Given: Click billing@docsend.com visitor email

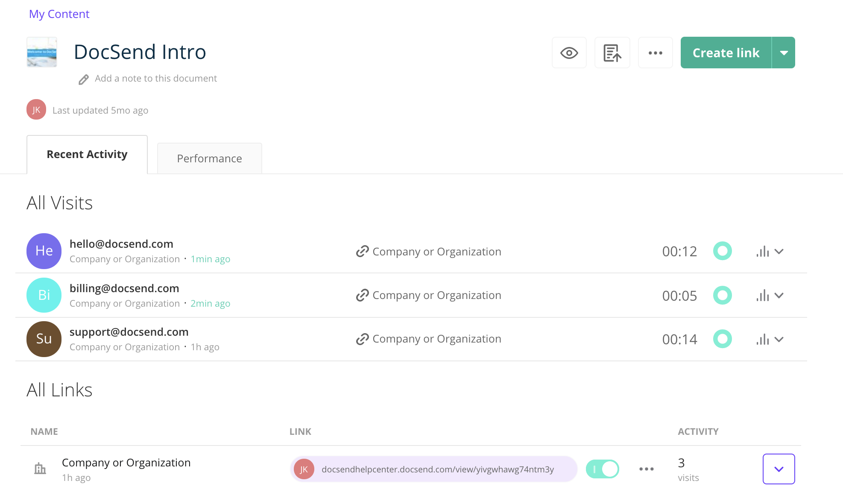Looking at the screenshot, I should point(124,288).
